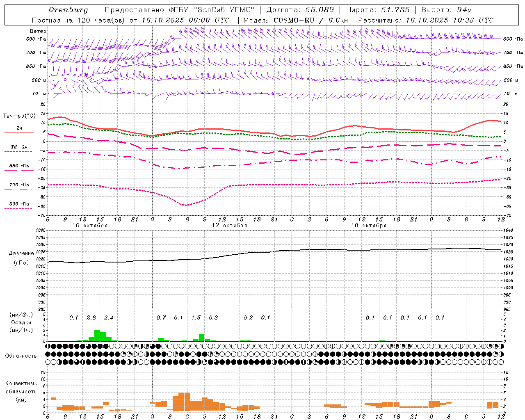Click the "500 гПа" temperature legend entry

pos(19,204)
